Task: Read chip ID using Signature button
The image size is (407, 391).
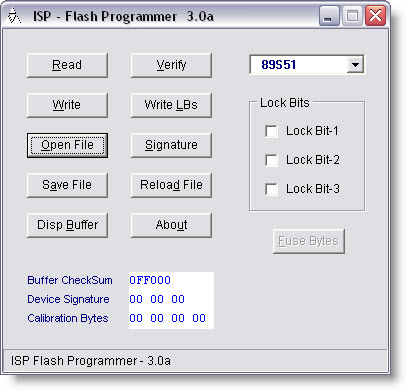Action: click(171, 145)
